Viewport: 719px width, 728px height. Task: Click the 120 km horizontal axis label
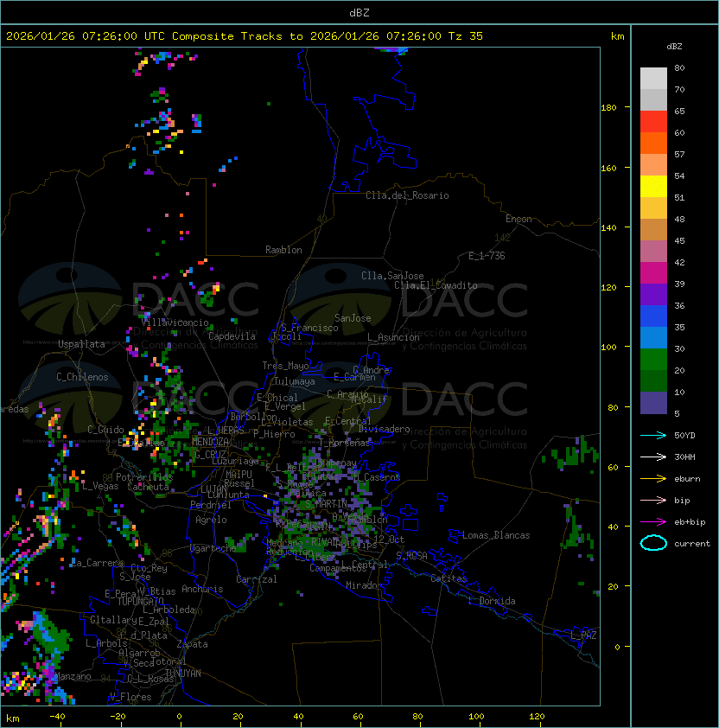coord(537,717)
